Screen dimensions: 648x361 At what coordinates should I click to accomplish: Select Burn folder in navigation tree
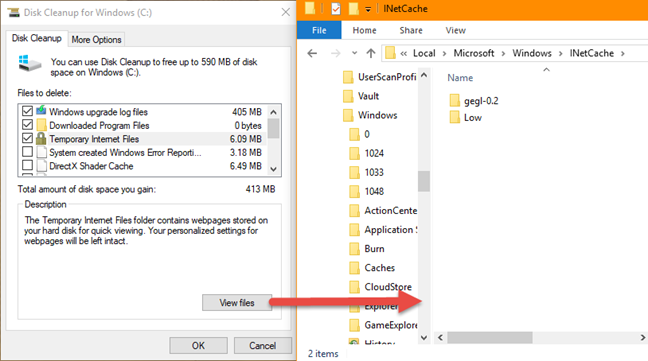[x=367, y=248]
